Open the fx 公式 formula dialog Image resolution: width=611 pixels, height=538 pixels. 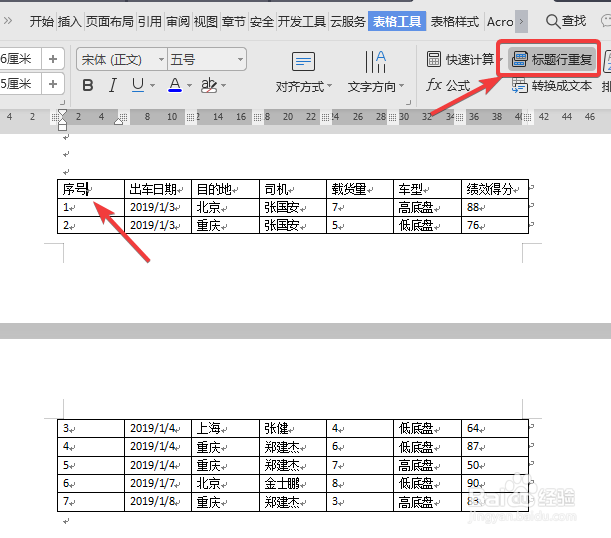click(448, 85)
